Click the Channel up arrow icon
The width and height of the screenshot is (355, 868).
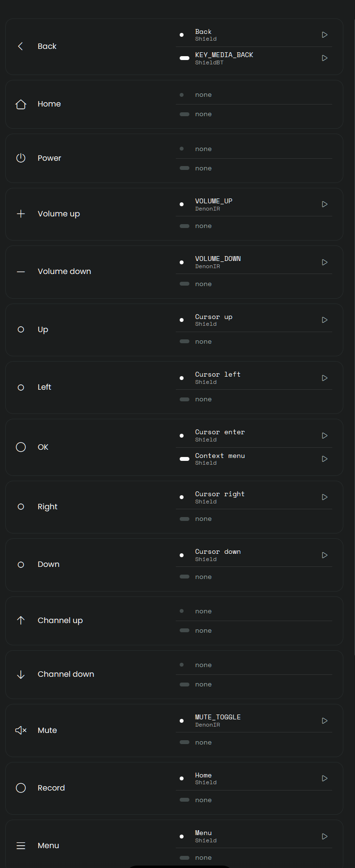21,621
